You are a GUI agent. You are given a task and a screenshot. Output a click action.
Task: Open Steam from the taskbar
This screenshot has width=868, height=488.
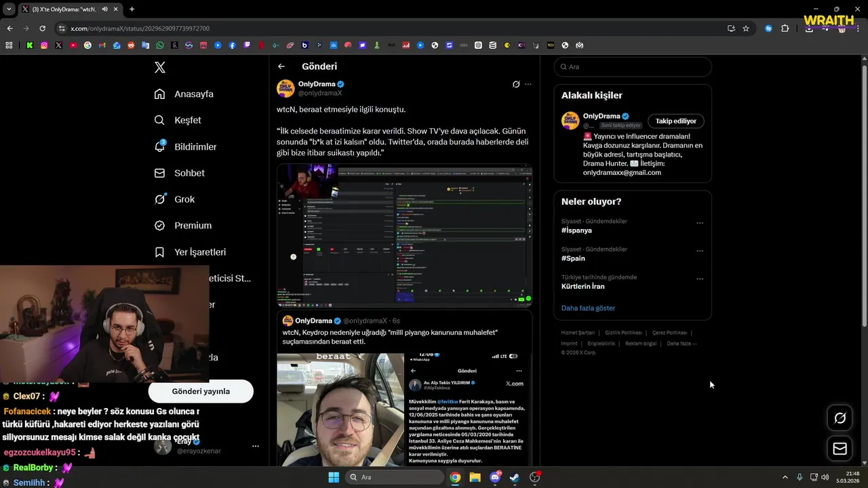(x=515, y=477)
